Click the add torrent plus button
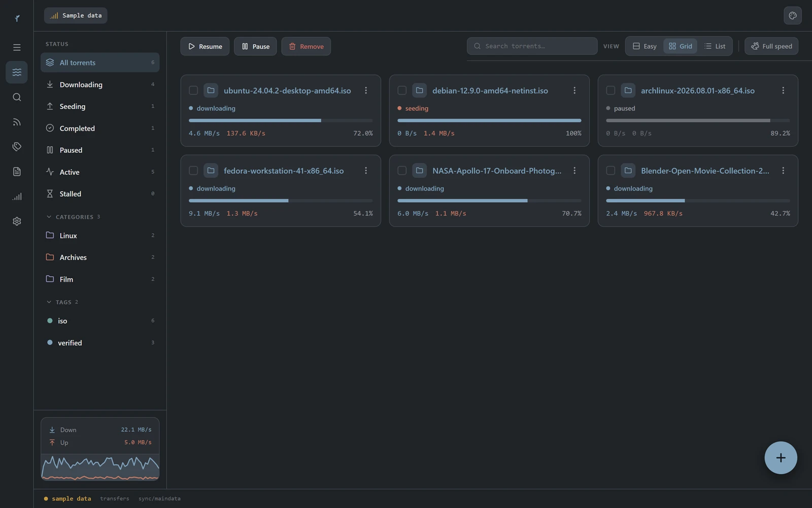The image size is (812, 508). point(781,458)
